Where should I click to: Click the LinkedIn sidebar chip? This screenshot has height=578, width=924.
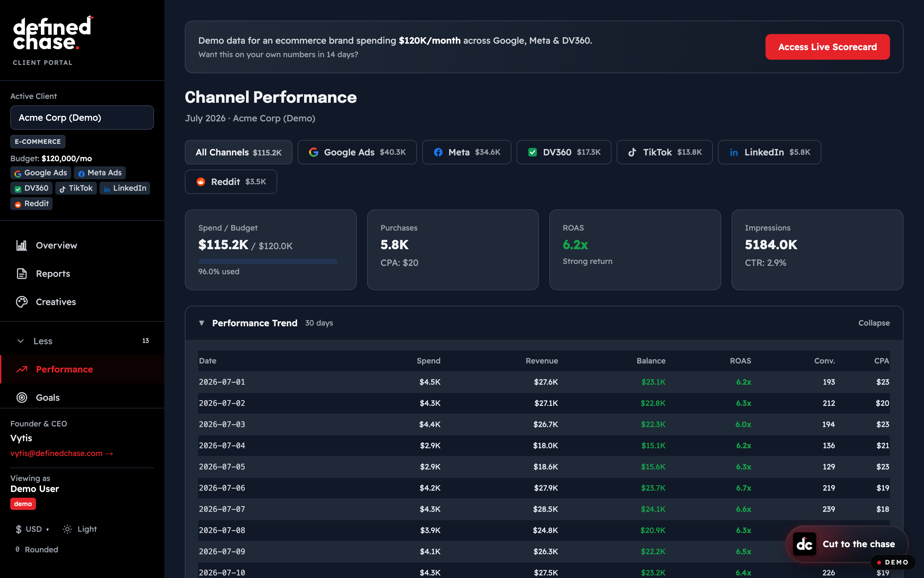pos(125,188)
